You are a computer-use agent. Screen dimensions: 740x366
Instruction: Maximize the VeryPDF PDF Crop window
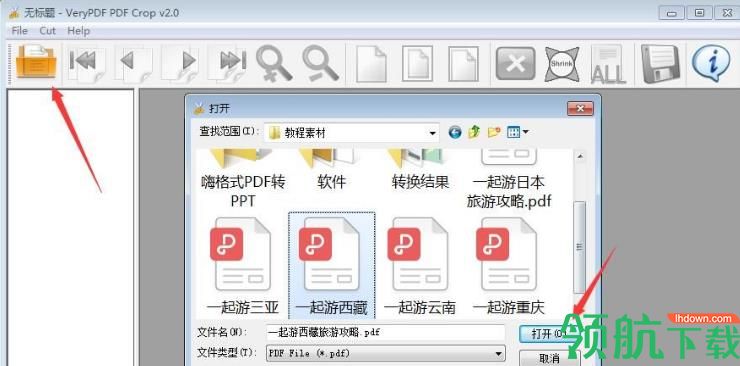[x=699, y=13]
